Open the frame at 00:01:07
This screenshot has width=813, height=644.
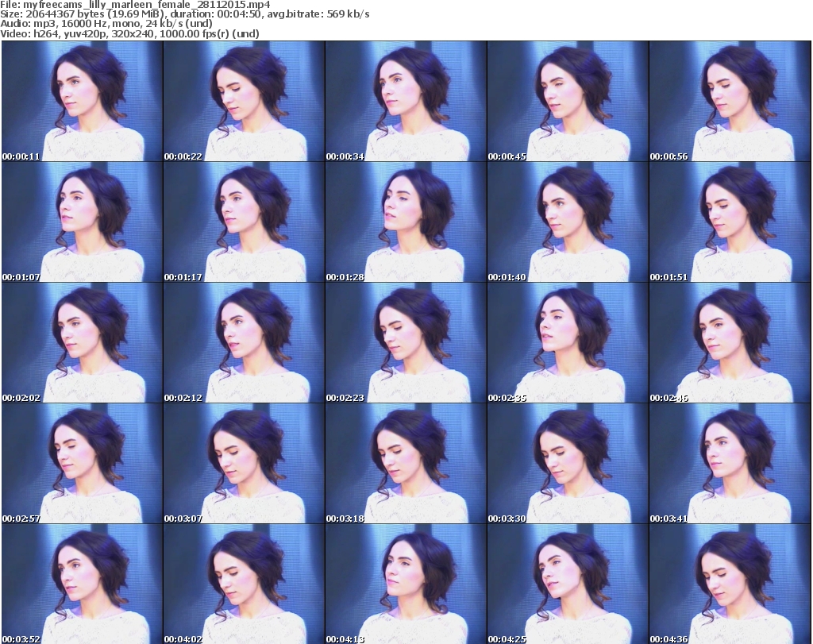(x=82, y=222)
